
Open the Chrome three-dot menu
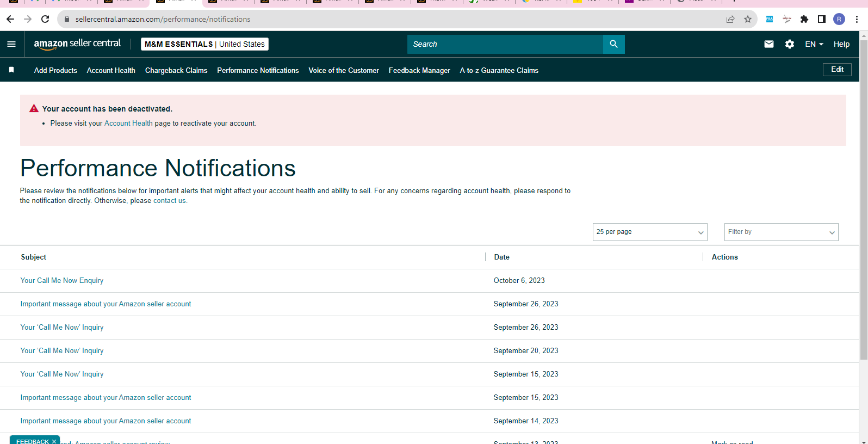pos(857,19)
